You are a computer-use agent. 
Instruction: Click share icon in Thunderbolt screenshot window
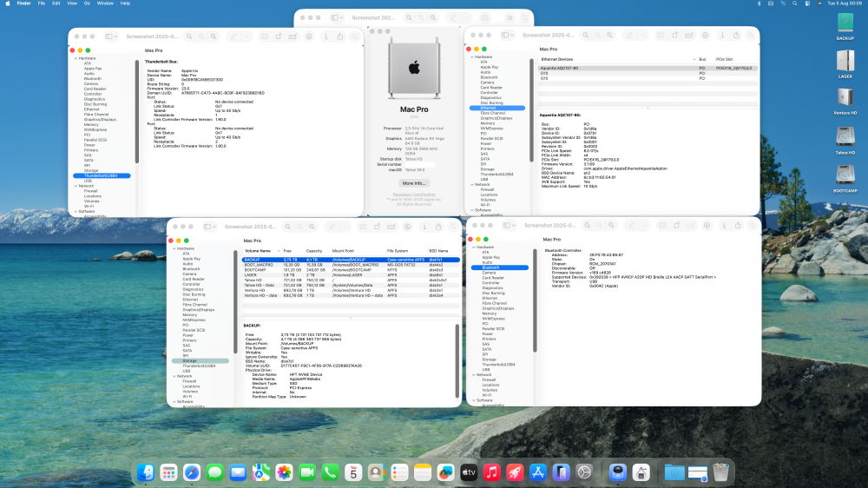[340, 36]
